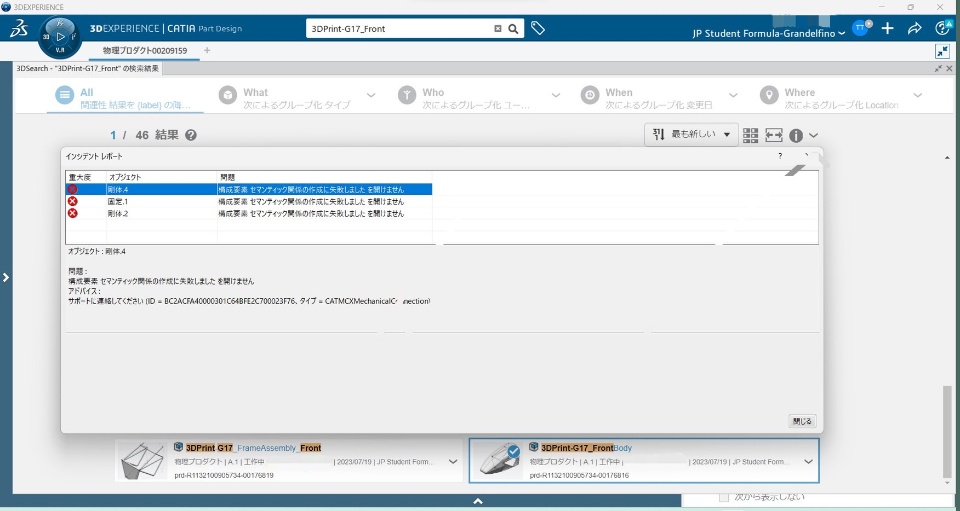
Task: Toggle the 次から表示しない checkbox
Action: pos(724,498)
